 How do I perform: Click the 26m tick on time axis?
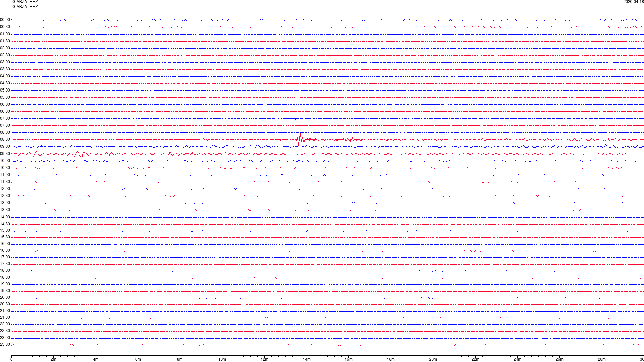click(x=559, y=359)
